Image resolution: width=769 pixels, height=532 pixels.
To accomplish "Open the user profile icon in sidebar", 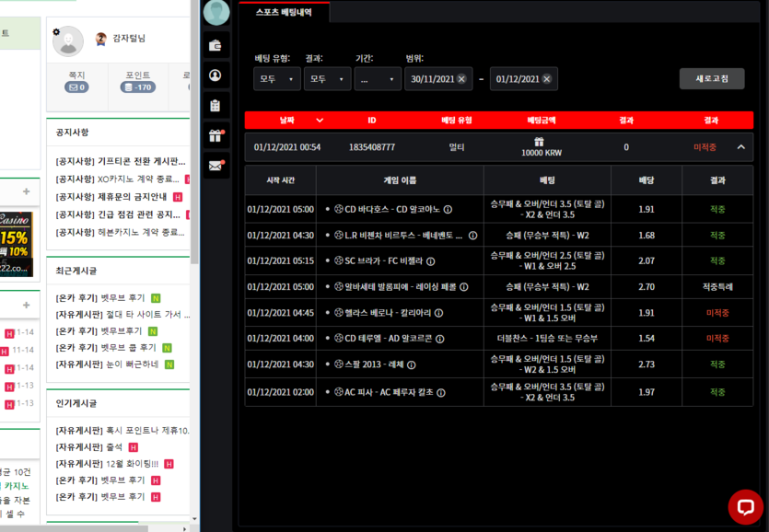I will pos(216,75).
